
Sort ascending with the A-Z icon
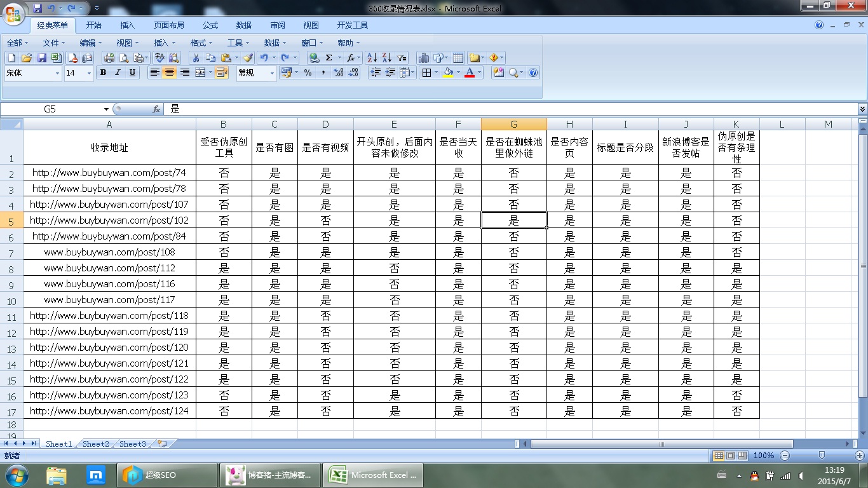372,58
